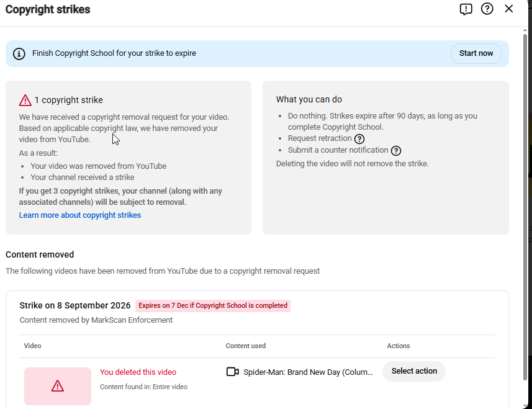Open help icon next to Submit a counter notification
The image size is (532, 409).
tap(396, 151)
